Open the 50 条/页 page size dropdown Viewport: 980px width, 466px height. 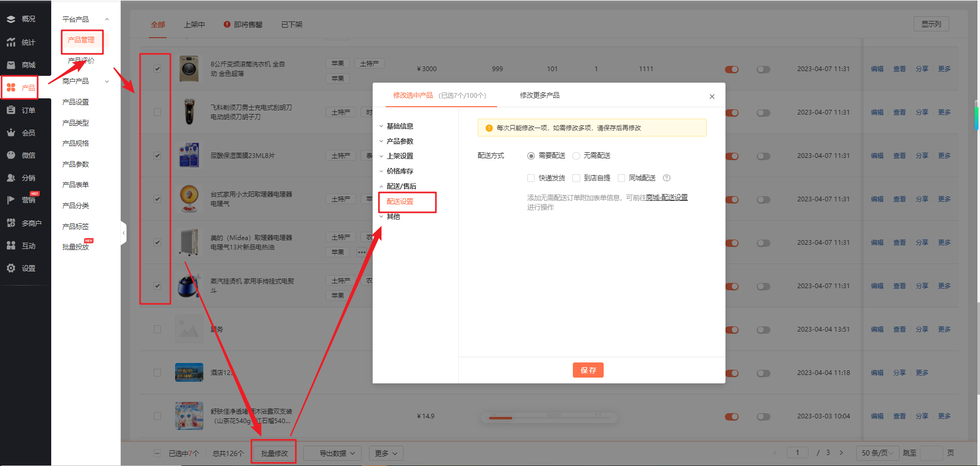click(877, 453)
